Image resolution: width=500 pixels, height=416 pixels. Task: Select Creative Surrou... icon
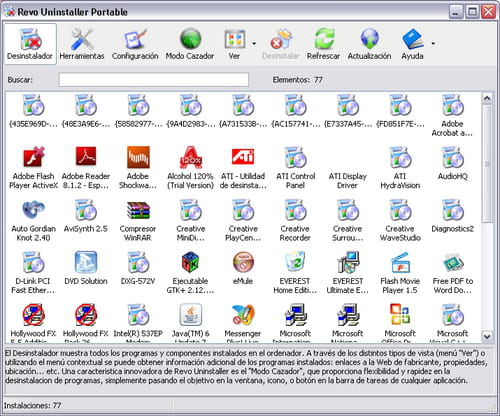[x=348, y=209]
